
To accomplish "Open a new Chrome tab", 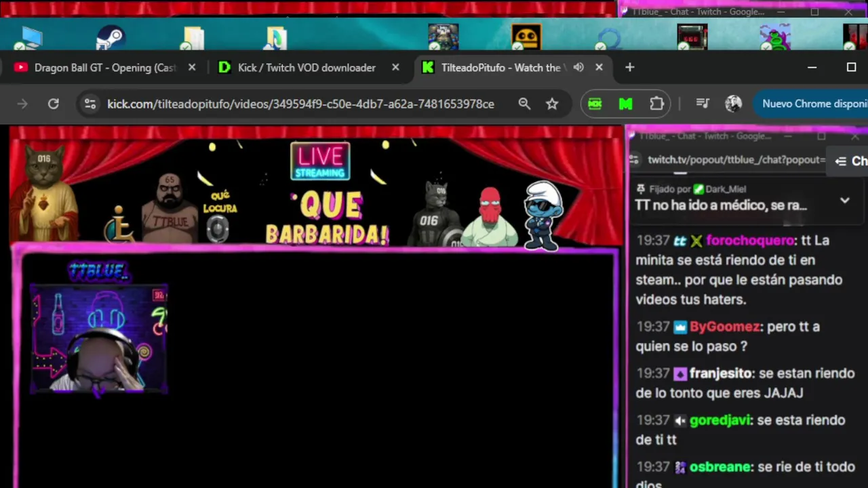I will coord(629,67).
